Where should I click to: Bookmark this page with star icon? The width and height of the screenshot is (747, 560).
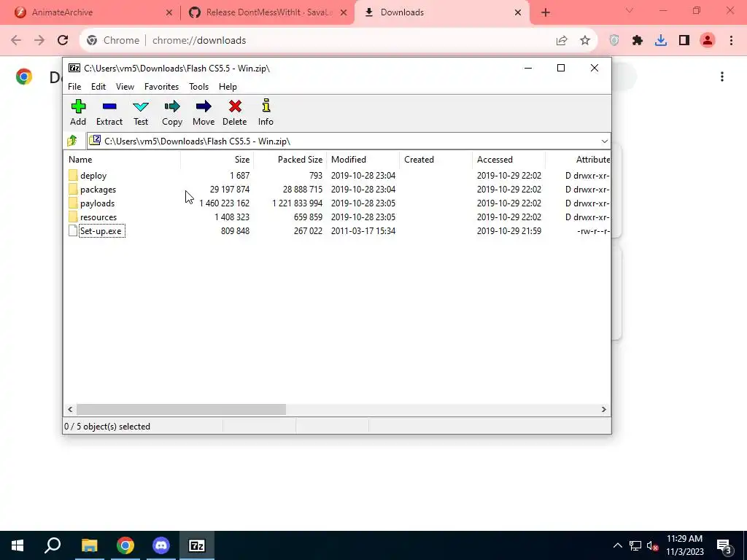(x=585, y=41)
